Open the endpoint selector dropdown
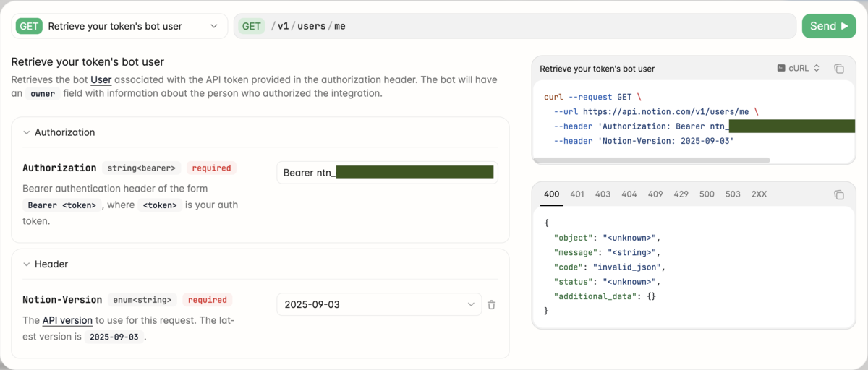Image resolution: width=868 pixels, height=370 pixels. [x=119, y=26]
